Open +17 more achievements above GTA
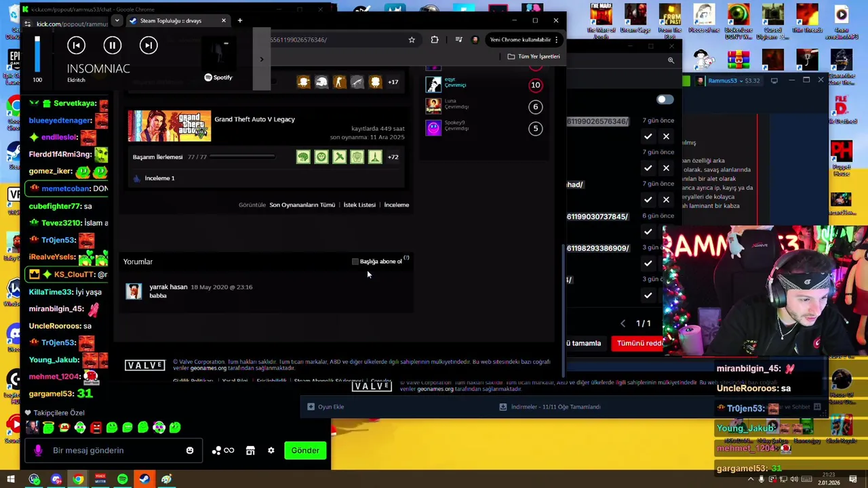This screenshot has width=868, height=488. [393, 82]
